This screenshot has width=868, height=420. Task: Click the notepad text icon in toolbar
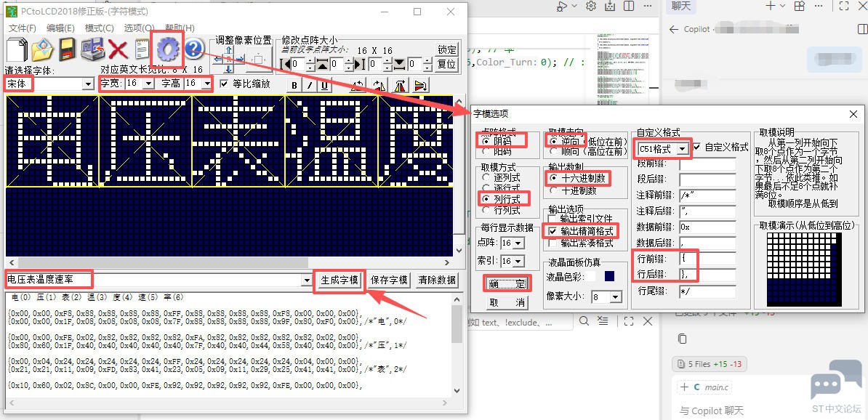click(x=142, y=49)
